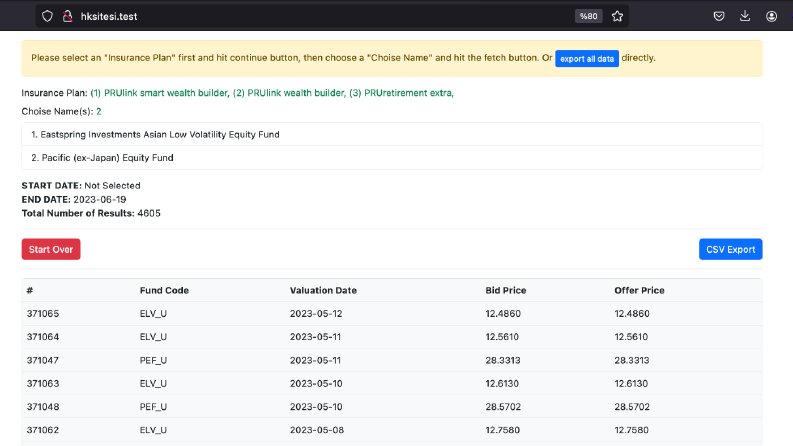Click offer price 12.5610

point(631,337)
